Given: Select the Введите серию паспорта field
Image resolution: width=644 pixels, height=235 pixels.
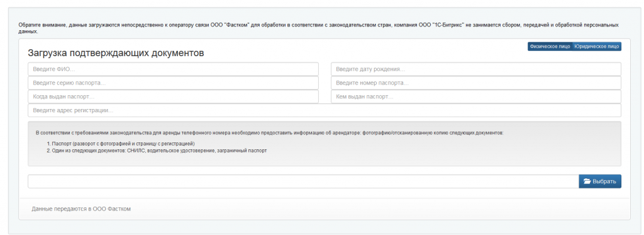Looking at the screenshot, I should click(174, 83).
